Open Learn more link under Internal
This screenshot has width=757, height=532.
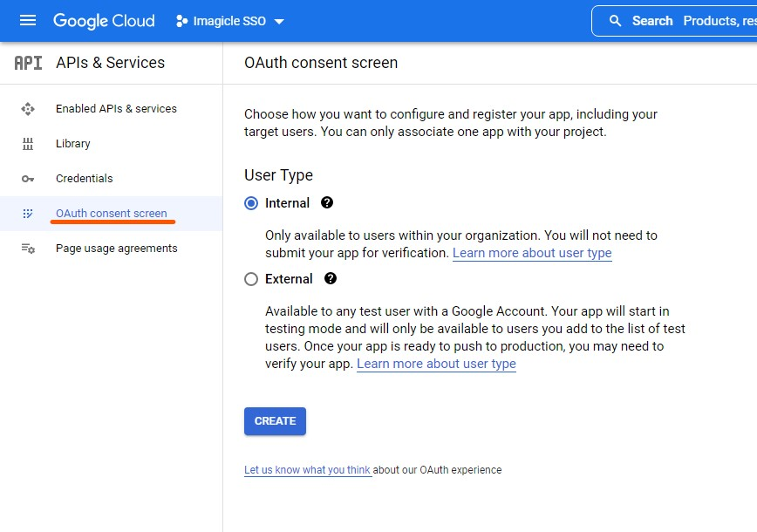[x=532, y=253]
